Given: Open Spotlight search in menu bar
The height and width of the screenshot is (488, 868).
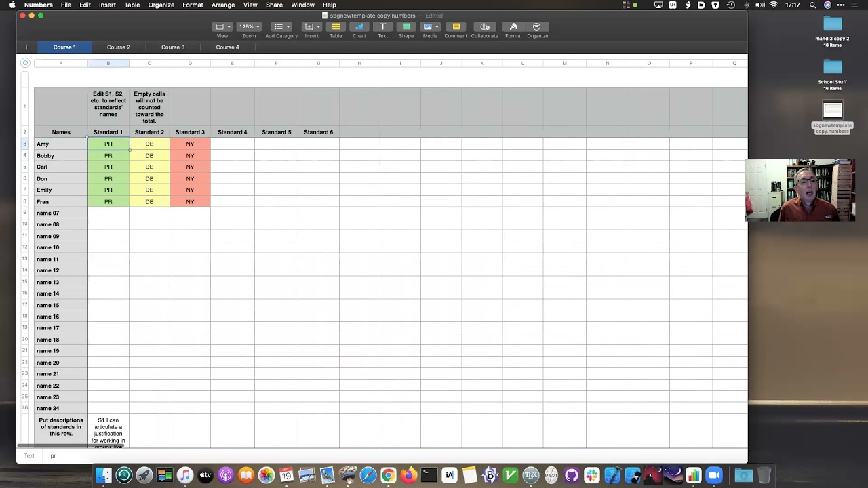Looking at the screenshot, I should [812, 5].
